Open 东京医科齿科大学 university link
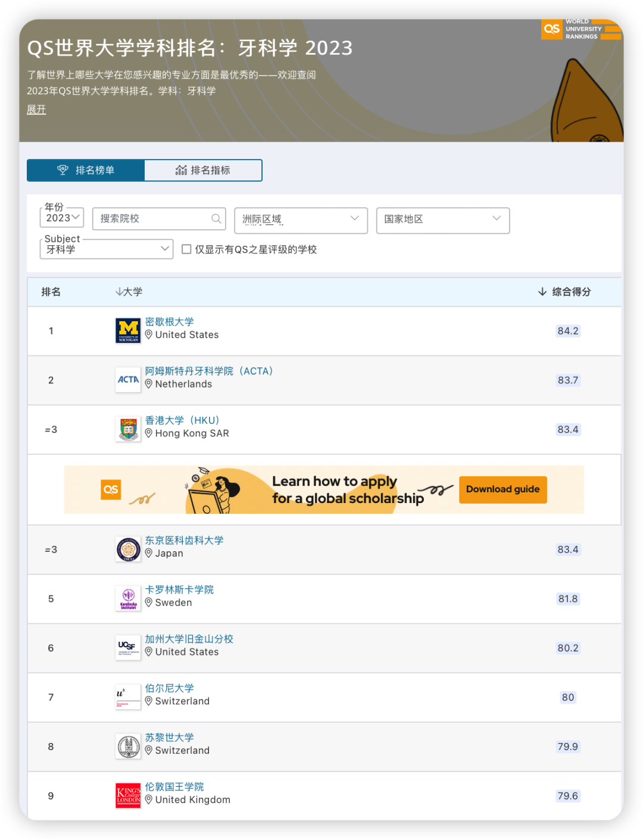The height and width of the screenshot is (840, 643). tap(184, 541)
